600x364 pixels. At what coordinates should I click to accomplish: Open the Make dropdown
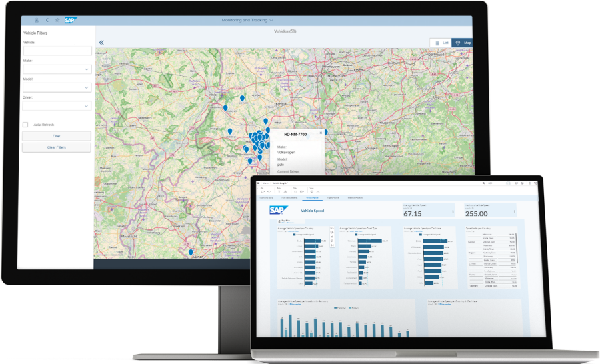click(x=57, y=69)
